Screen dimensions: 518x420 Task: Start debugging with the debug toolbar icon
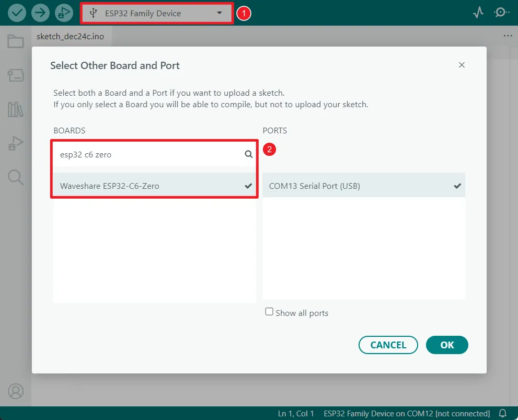coord(64,12)
